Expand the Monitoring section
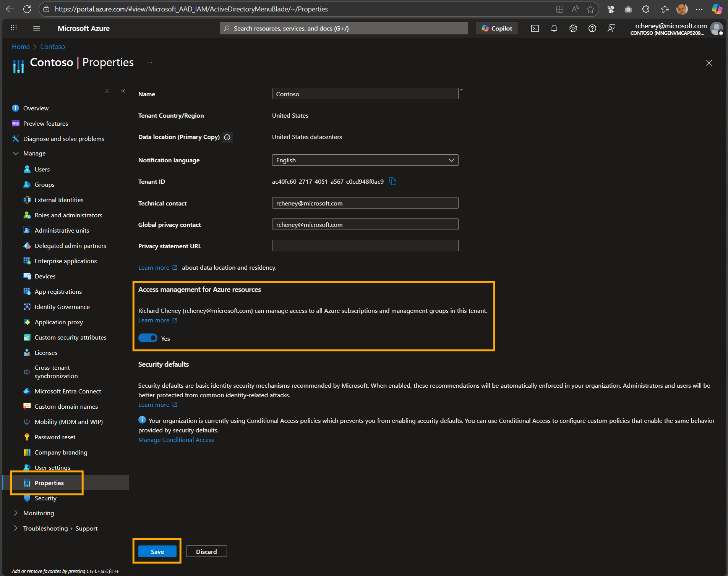Image resolution: width=728 pixels, height=576 pixels. [x=15, y=513]
